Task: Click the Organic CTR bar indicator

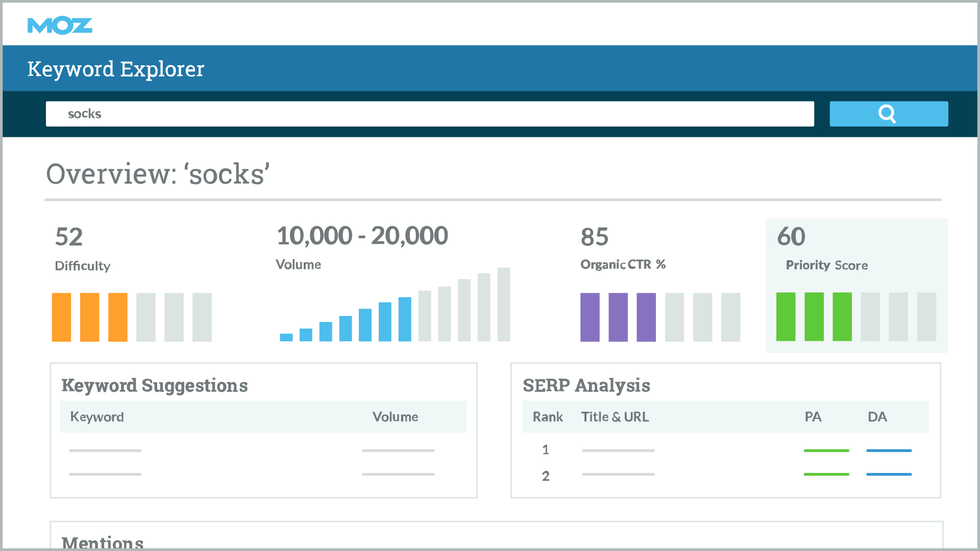Action: pyautogui.click(x=659, y=316)
